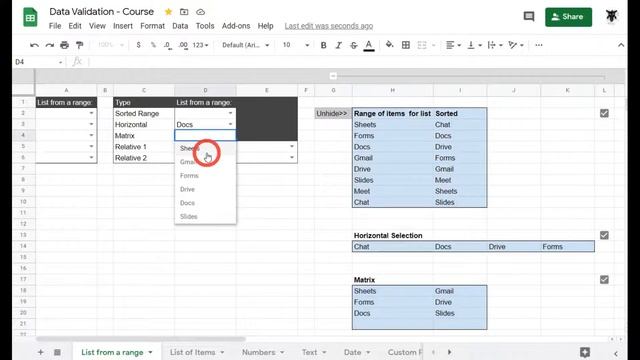Open the zoom percentage dropdown

[111, 45]
